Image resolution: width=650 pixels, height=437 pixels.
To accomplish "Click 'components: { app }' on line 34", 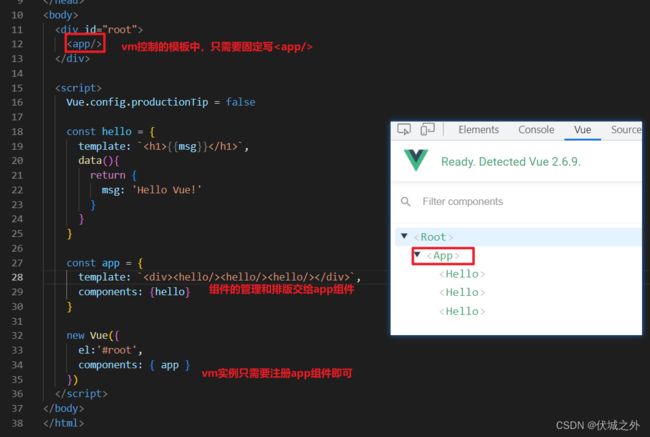I will pyautogui.click(x=134, y=365).
